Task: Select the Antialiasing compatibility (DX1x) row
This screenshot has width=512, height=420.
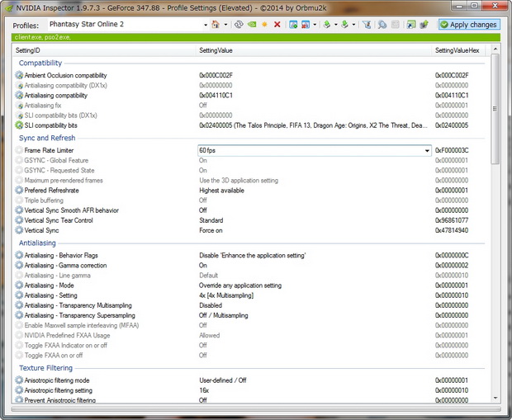Action: (249, 86)
